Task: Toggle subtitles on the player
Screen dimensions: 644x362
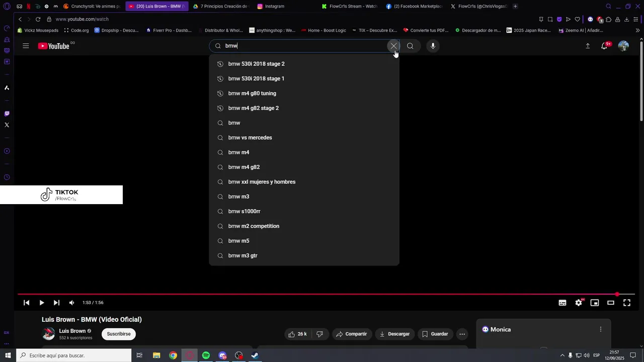Action: click(562, 303)
